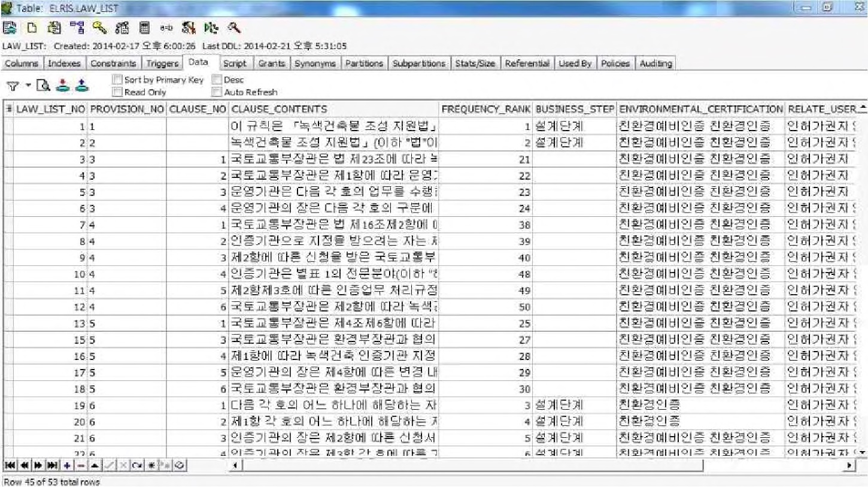This screenshot has height=487, width=868.
Task: Switch to the Policies tab
Action: [x=615, y=63]
